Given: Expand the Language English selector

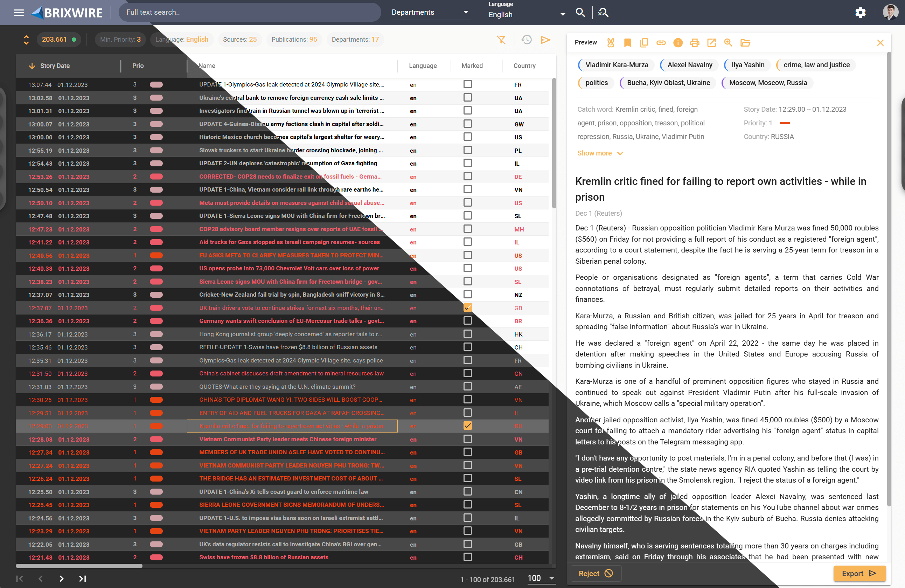Looking at the screenshot, I should pyautogui.click(x=526, y=14).
